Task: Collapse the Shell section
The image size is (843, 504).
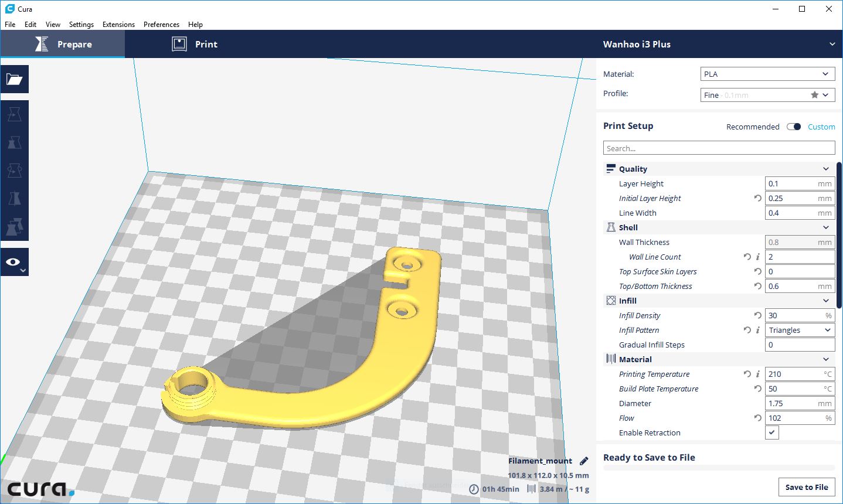Action: [x=826, y=227]
